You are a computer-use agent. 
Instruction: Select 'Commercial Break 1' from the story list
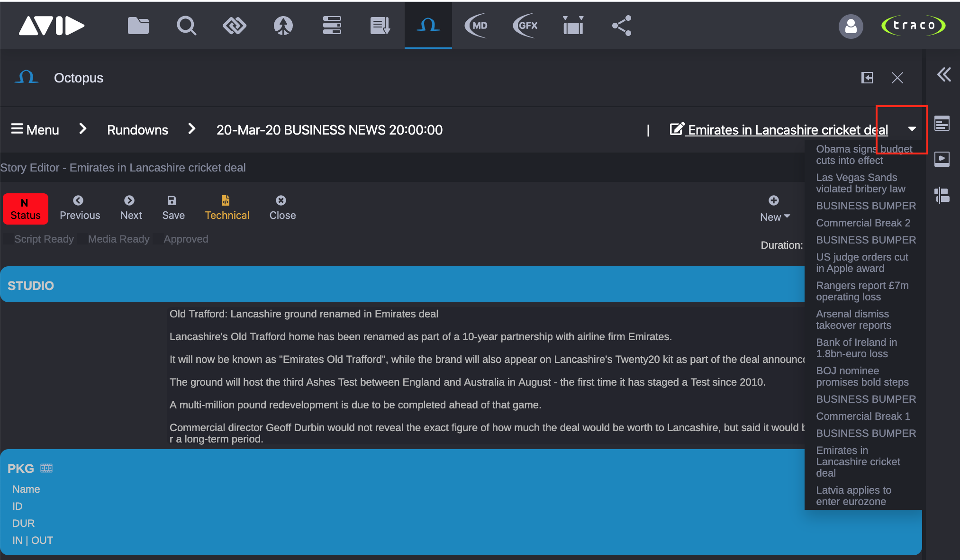(862, 416)
